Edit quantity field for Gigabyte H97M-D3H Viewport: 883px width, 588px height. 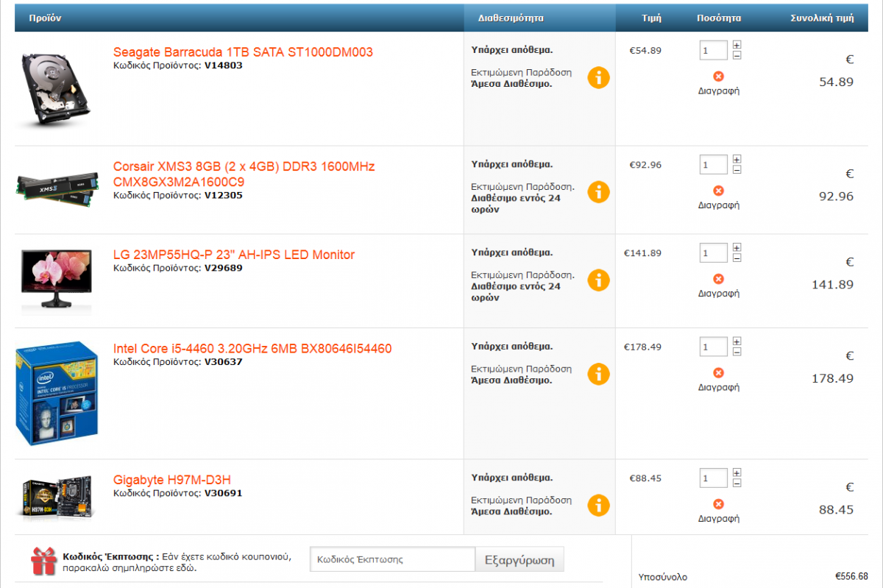click(x=713, y=478)
